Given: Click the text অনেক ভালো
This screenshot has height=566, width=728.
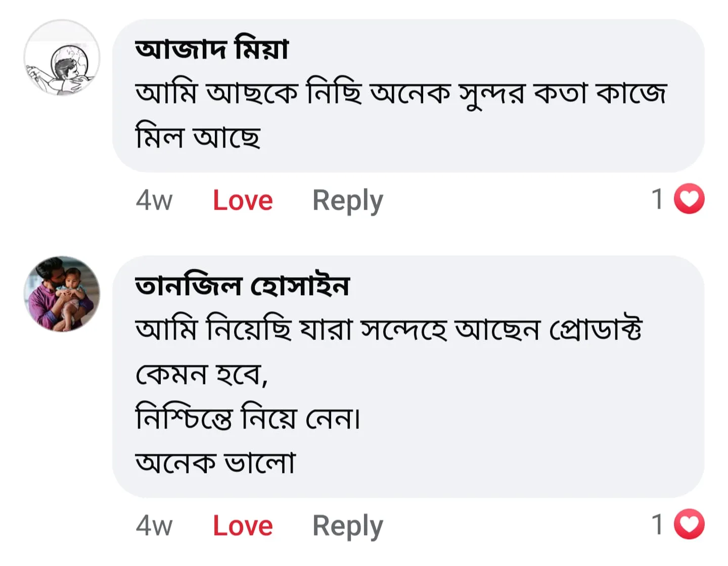Looking at the screenshot, I should [215, 462].
